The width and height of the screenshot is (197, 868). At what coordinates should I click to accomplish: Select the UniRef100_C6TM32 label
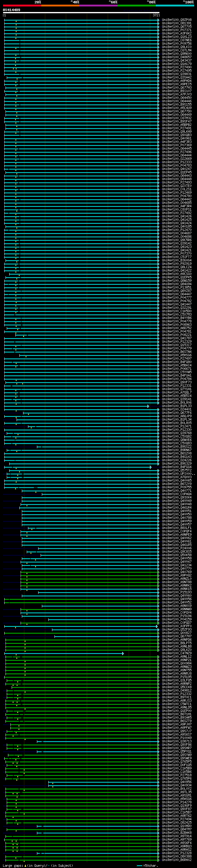click(x=176, y=118)
